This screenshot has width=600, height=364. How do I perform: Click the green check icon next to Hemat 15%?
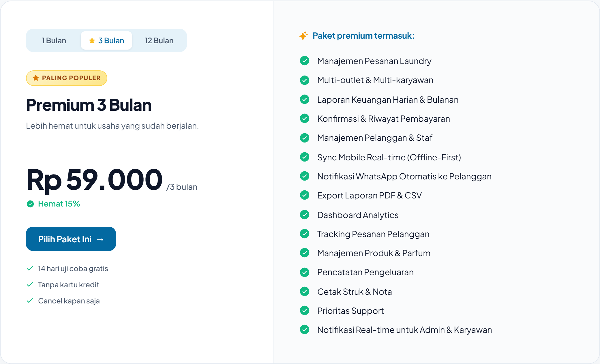[30, 204]
